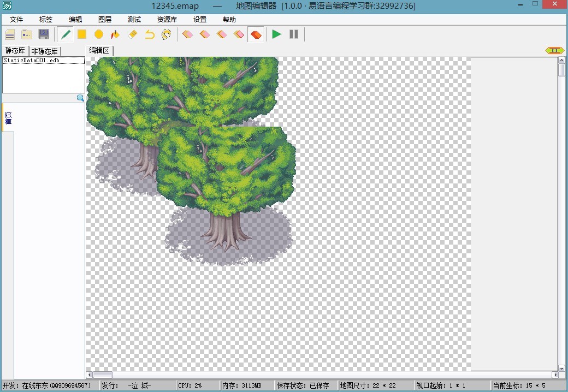Click the new document icon
The width and height of the screenshot is (568, 392).
pyautogui.click(x=10, y=34)
